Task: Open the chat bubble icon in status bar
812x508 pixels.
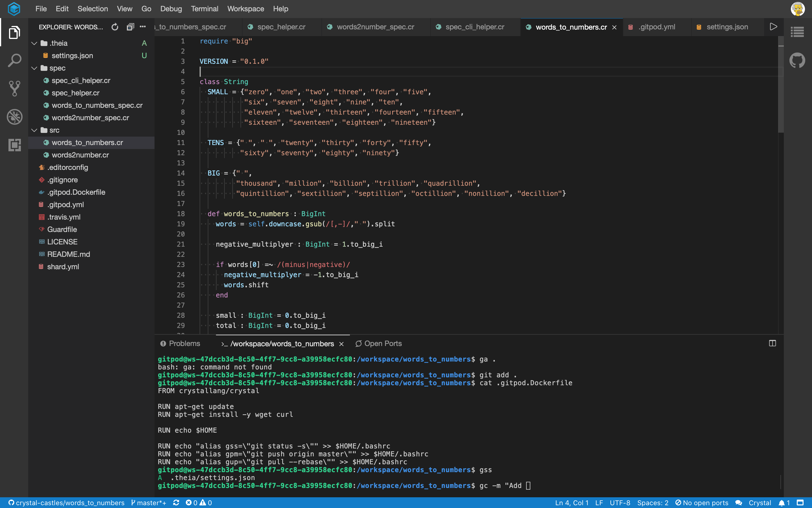Action: click(x=738, y=503)
